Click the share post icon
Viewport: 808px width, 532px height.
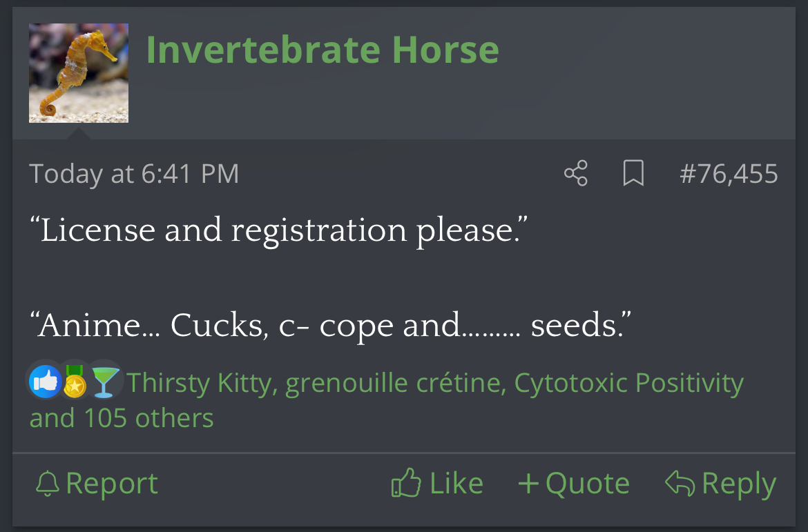[576, 173]
